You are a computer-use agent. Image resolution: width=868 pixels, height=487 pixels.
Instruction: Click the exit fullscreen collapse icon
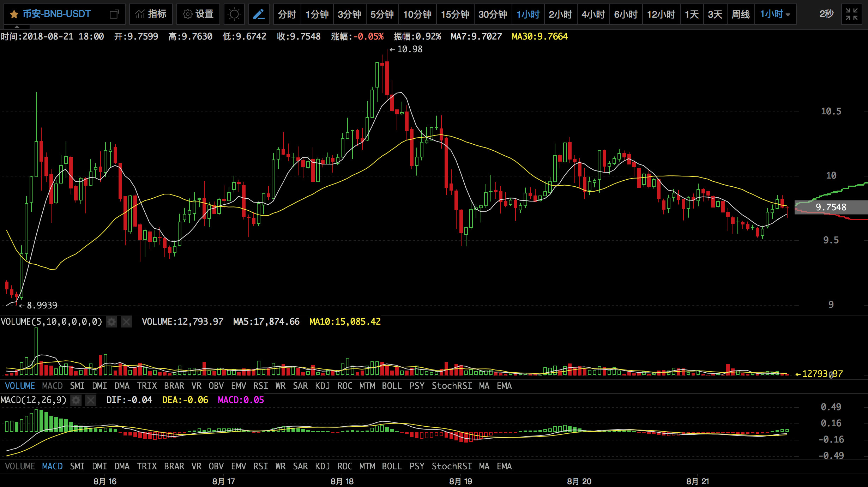click(852, 14)
